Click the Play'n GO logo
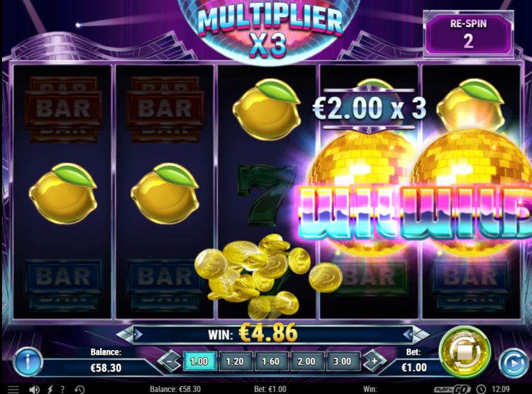 pyautogui.click(x=453, y=389)
